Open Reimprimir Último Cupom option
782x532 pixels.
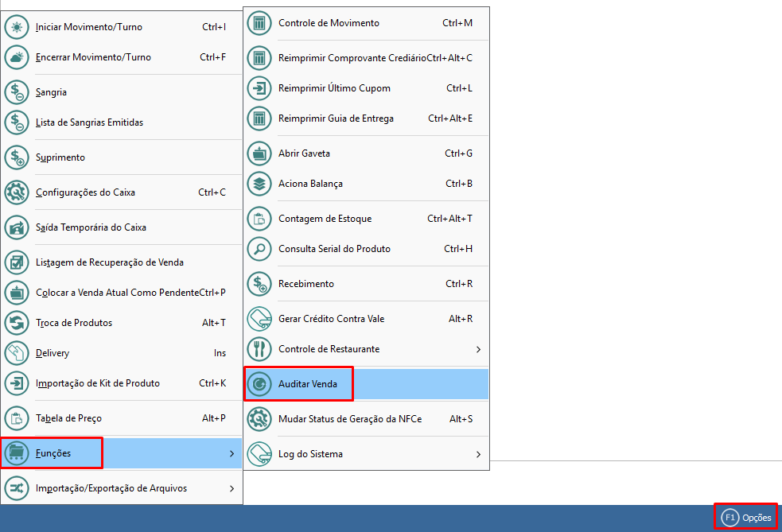334,88
